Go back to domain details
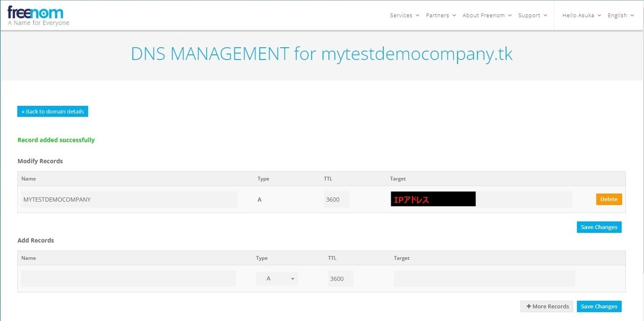 point(53,112)
